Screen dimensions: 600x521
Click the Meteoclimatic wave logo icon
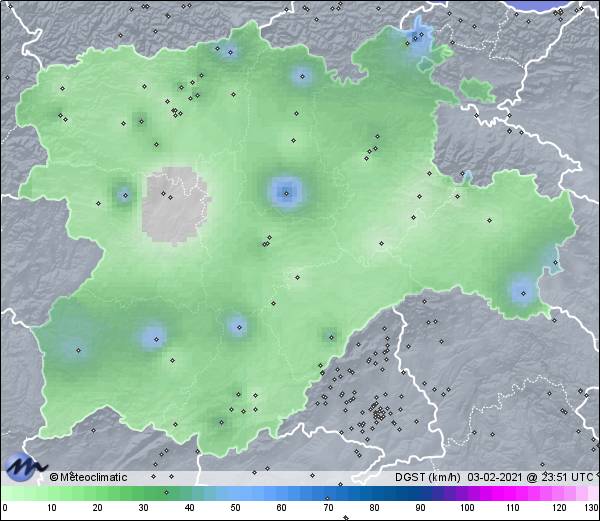[24, 467]
